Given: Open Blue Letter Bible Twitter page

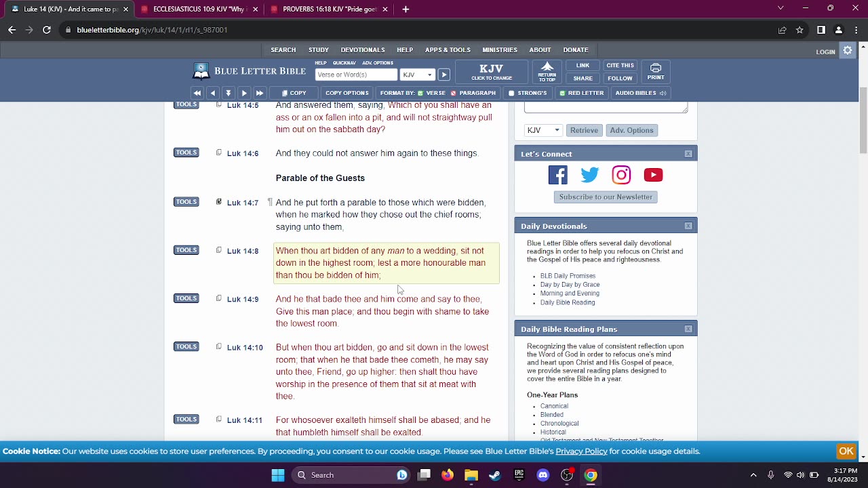Looking at the screenshot, I should [x=590, y=175].
